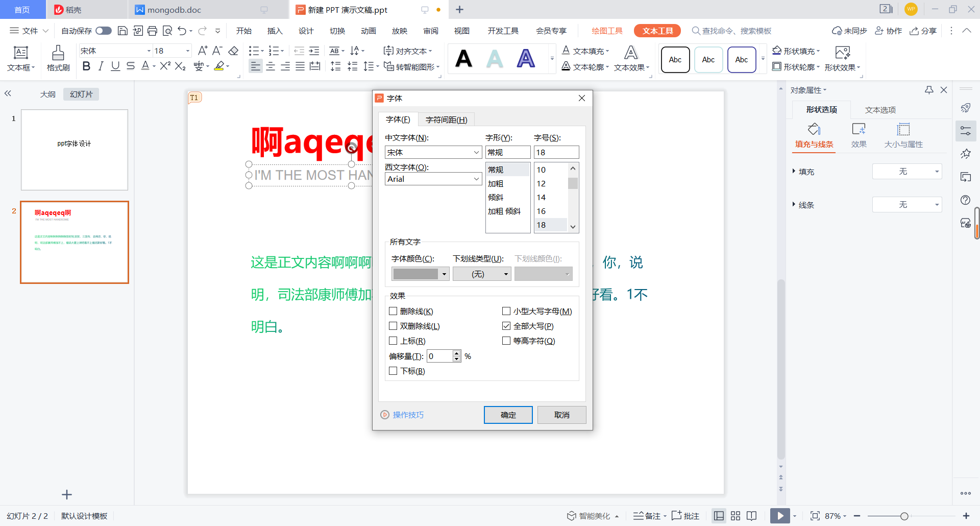Open 下划线类型 underline type dropdown
Viewport: 980px width, 526px height.
coord(482,274)
